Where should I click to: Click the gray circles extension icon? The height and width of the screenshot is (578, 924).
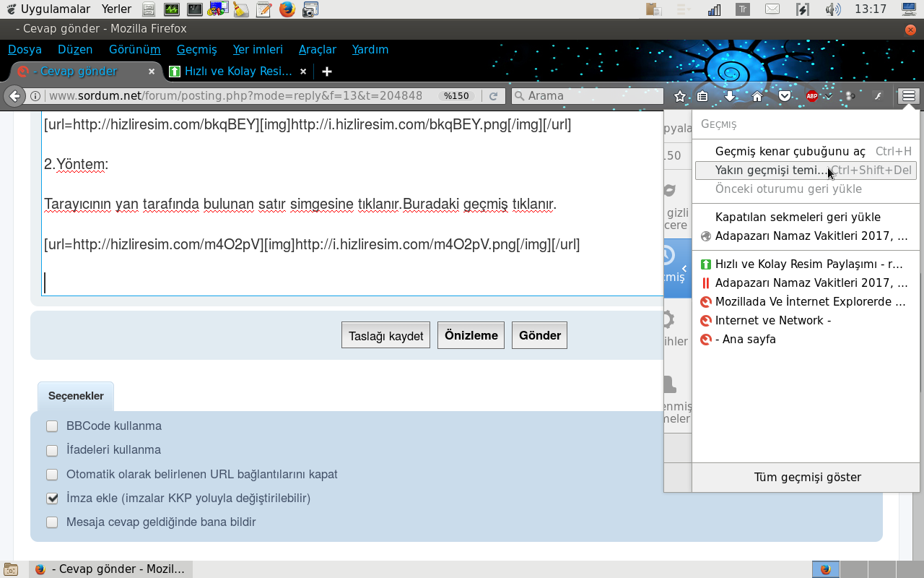tap(850, 96)
